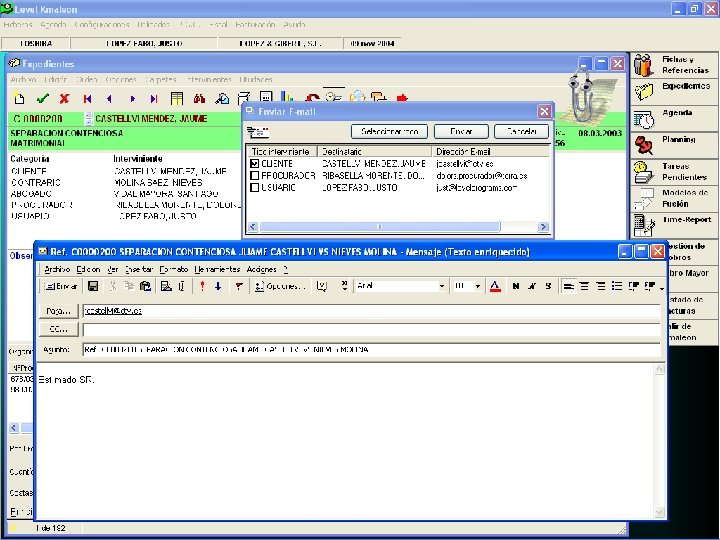Click the right arrow of recipient list scrollbar
The image size is (720, 540).
tap(543, 227)
